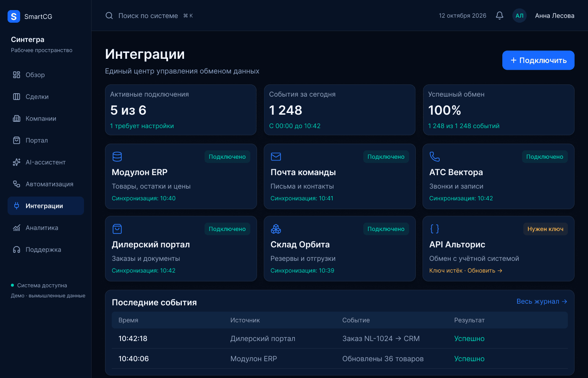Viewport: 588px width, 378px height.
Task: Click the date 12 октября 2026
Action: point(462,16)
